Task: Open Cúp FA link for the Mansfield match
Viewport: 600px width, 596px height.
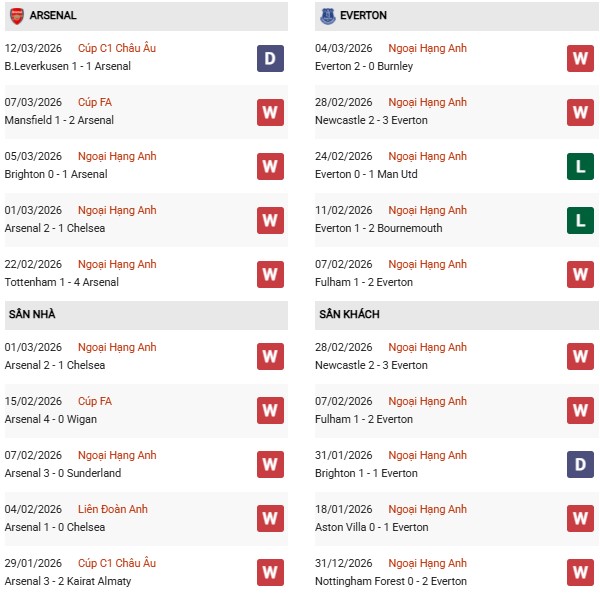Action: (x=95, y=102)
